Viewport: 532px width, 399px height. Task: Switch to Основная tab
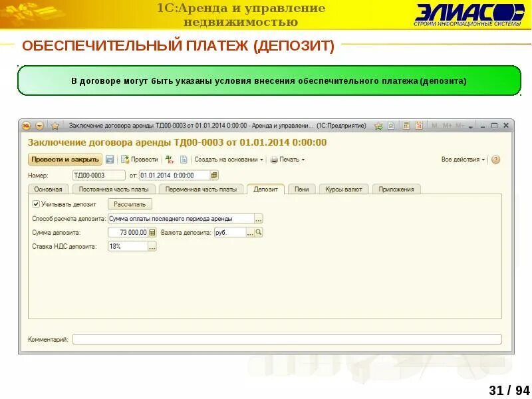[x=48, y=190]
